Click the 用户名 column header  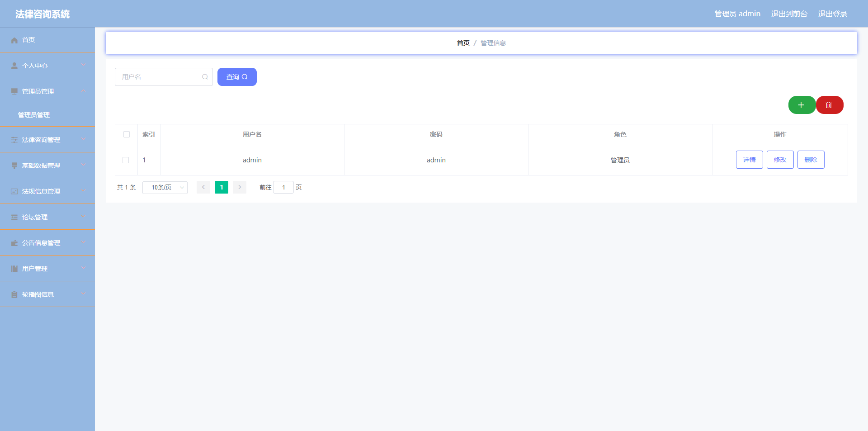point(252,134)
